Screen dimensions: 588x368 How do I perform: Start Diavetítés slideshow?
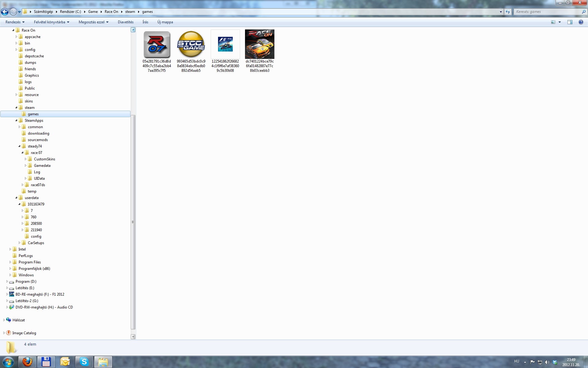[126, 22]
